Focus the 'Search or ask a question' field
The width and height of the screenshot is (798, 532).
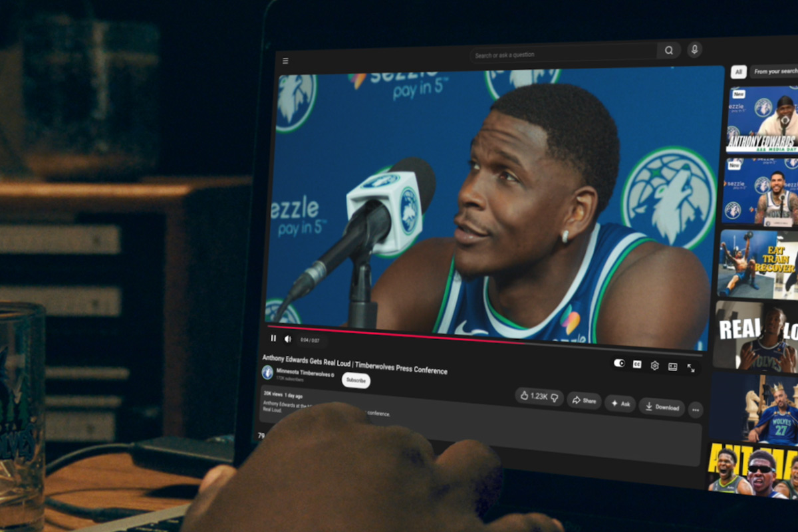[x=564, y=53]
